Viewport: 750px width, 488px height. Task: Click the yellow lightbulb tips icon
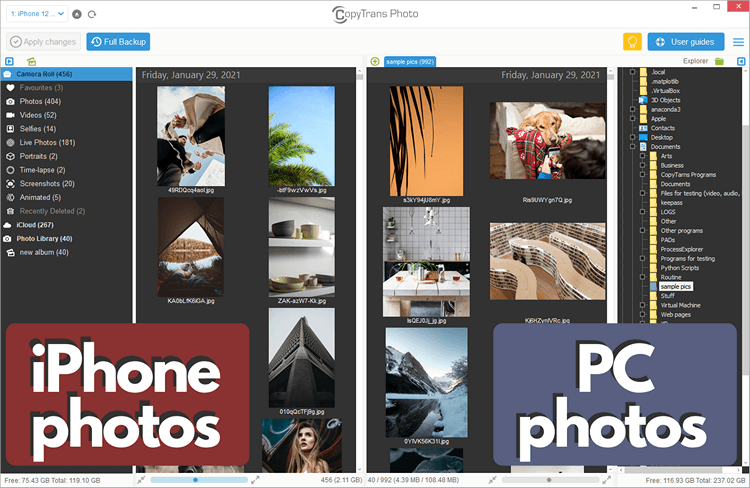point(632,42)
